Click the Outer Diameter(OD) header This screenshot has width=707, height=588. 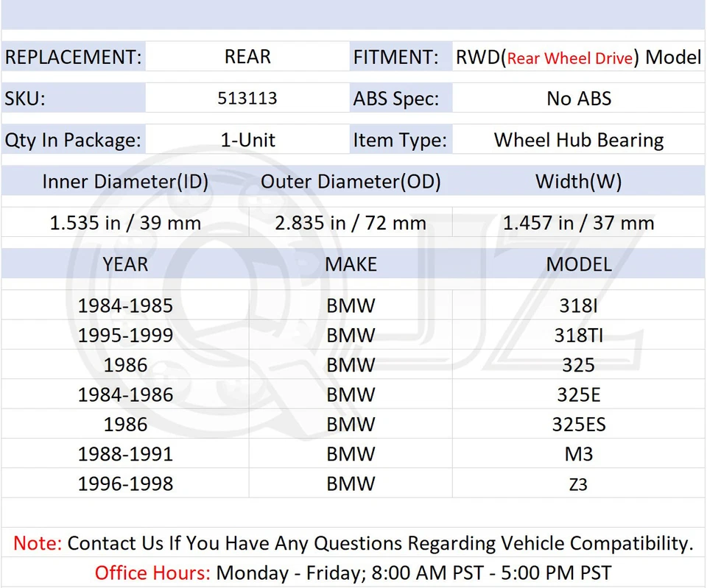click(x=351, y=182)
